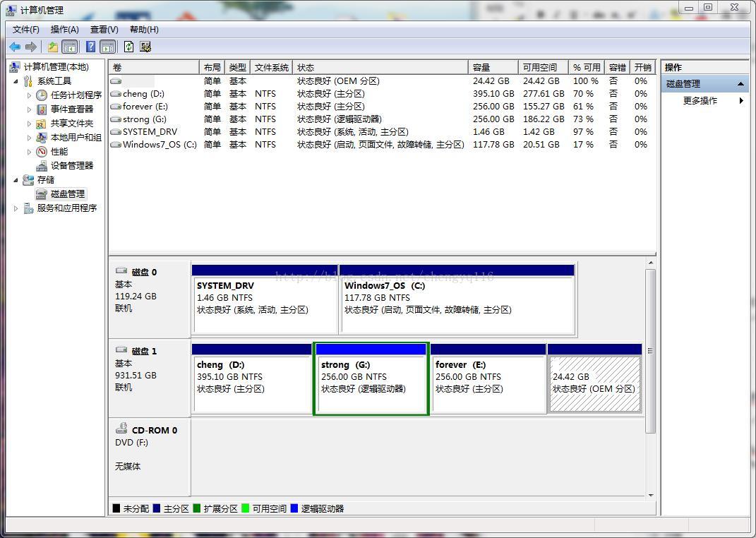Click the 磁盘管理 tree icon
This screenshot has width=756, height=538.
point(42,193)
